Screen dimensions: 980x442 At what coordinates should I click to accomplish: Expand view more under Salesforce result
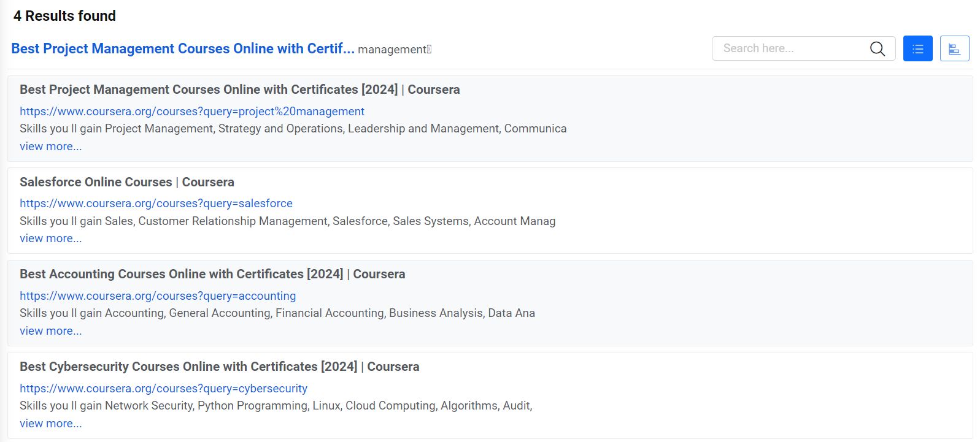[x=50, y=238]
